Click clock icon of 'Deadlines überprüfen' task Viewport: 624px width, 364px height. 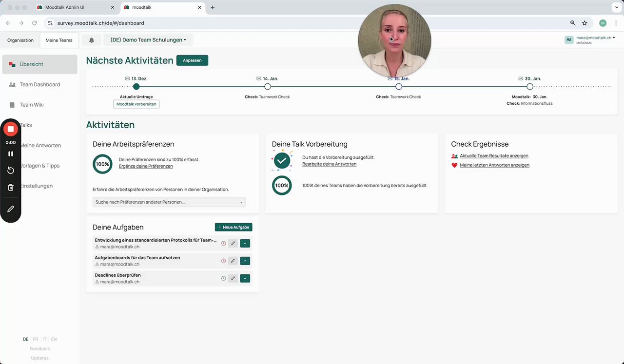223,278
